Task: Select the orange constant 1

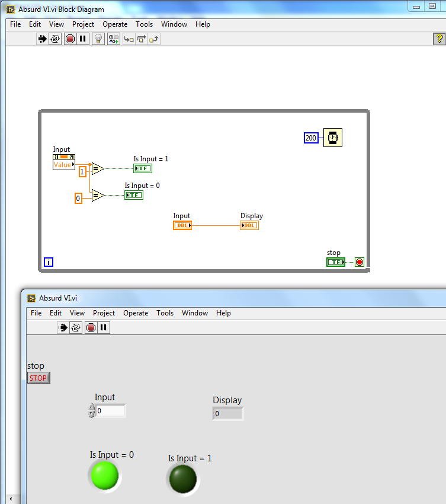Action: (82, 172)
